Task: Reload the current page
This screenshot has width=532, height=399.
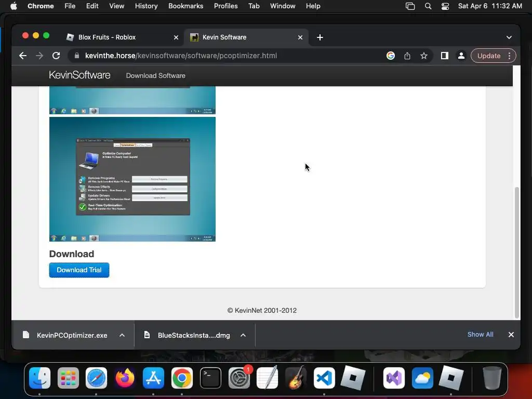Action: 56,56
